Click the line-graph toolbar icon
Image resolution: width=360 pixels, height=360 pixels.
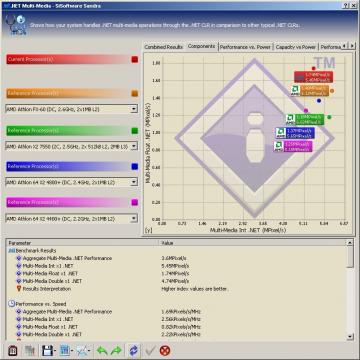coord(82,350)
